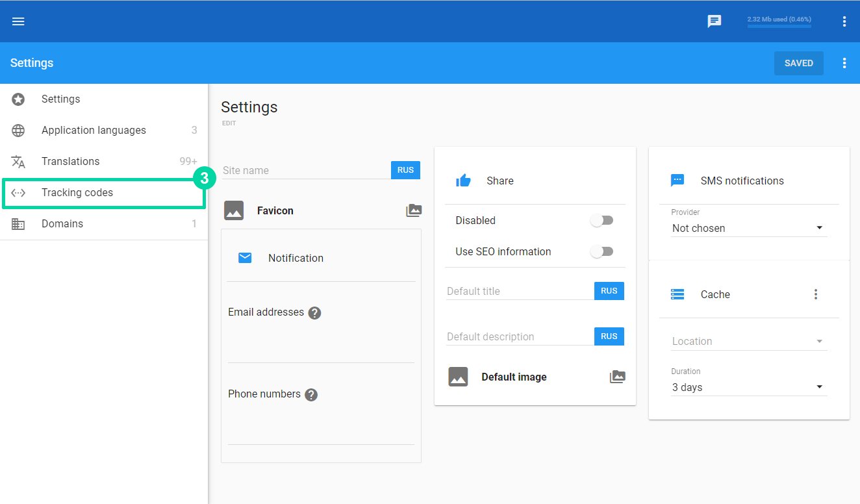The image size is (860, 504).
Task: Click the storage usage progress bar
Action: click(x=779, y=26)
